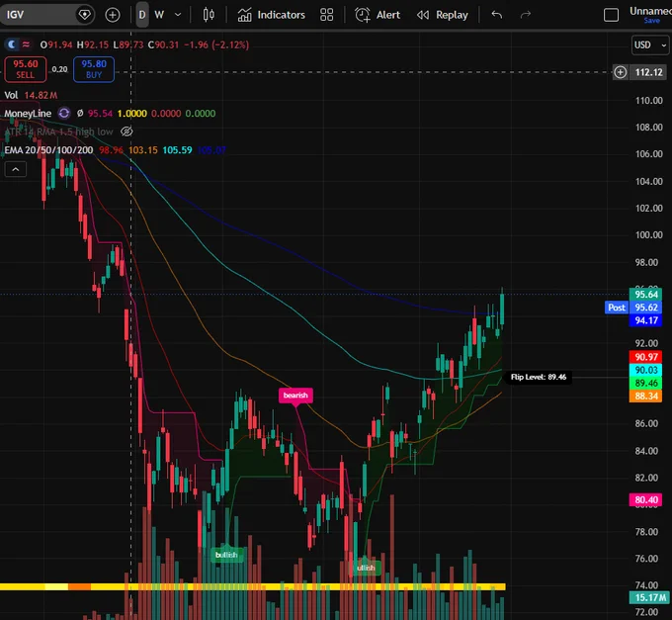Click the 95.80 BUY button
This screenshot has width=672, height=620.
94,69
